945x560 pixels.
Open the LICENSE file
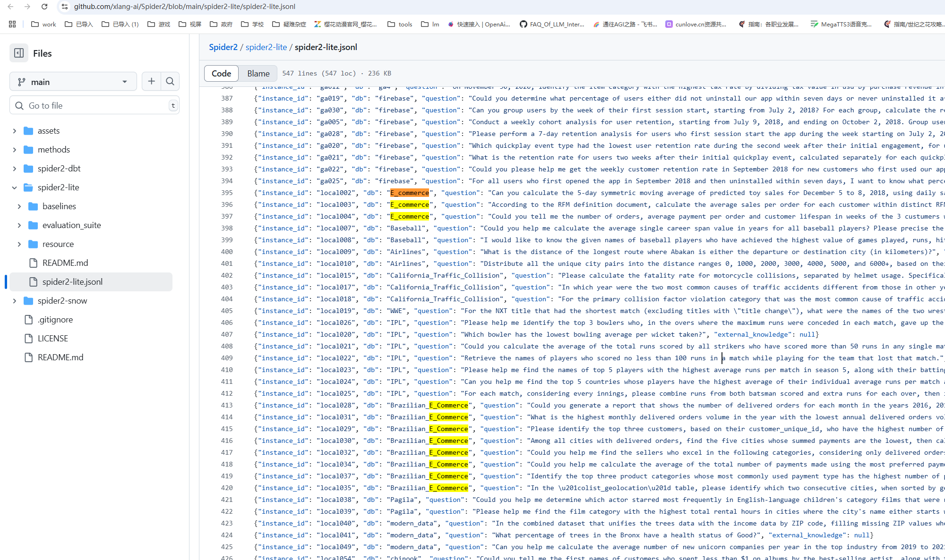coord(53,339)
